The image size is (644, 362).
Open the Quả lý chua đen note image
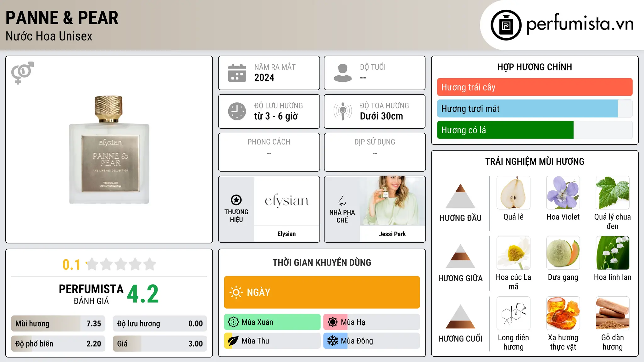(613, 193)
